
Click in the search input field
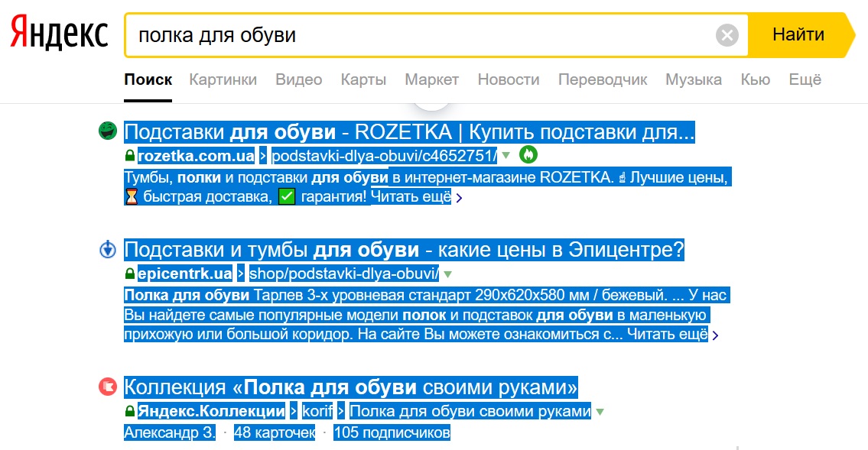pos(421,35)
